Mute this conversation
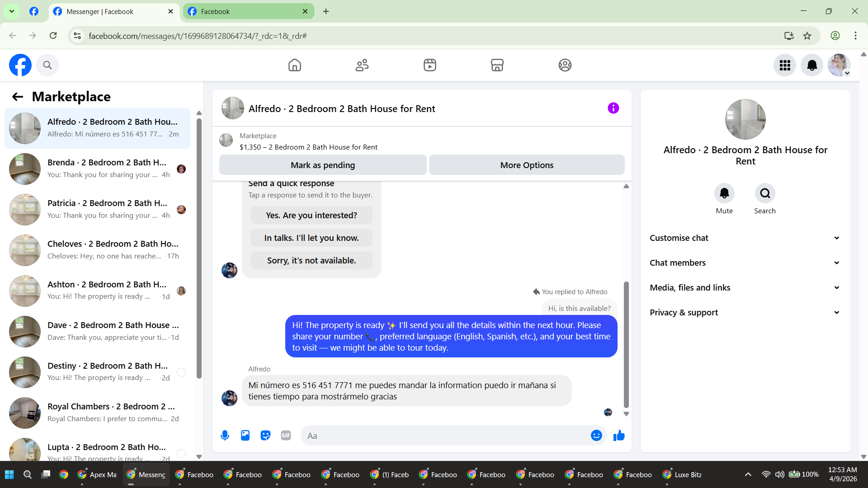Viewport: 868px width, 488px height. (724, 193)
